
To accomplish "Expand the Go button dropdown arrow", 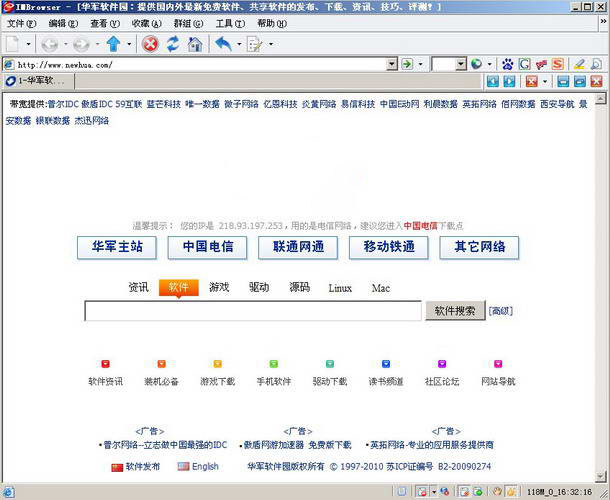I will (x=421, y=64).
